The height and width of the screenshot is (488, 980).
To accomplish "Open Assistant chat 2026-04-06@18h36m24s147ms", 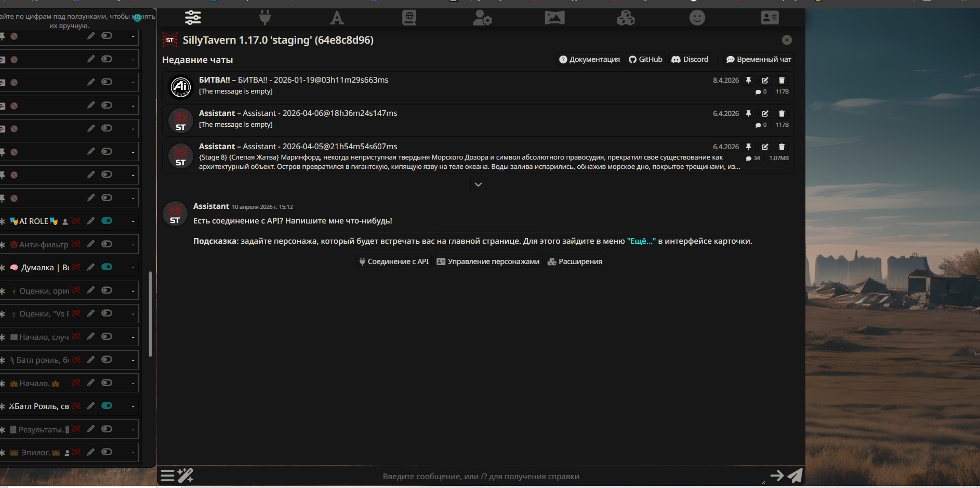I will coord(478,120).
